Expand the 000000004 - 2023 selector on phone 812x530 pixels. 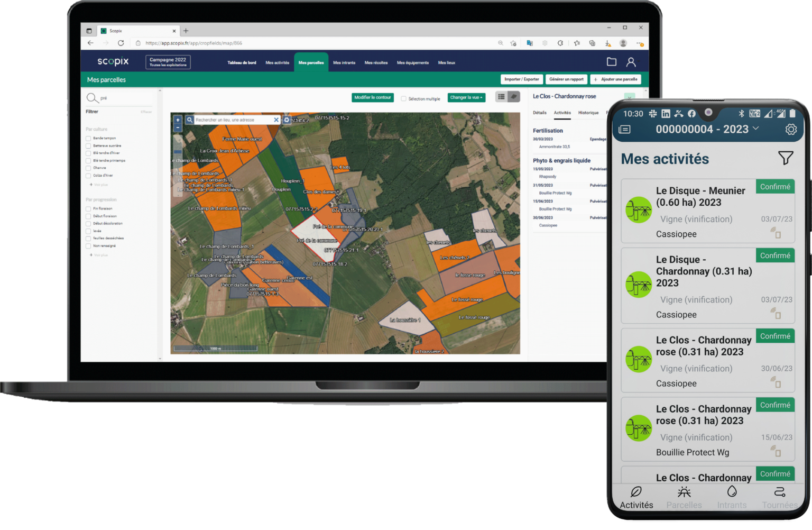tap(707, 129)
